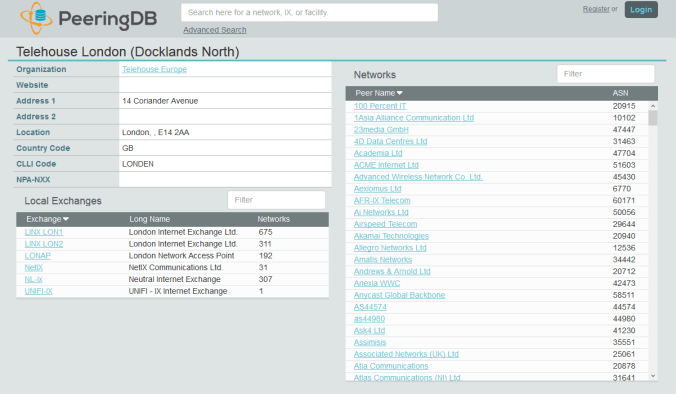The width and height of the screenshot is (676, 394).
Task: Open Aexiomus Ltd network
Action: coord(377,189)
